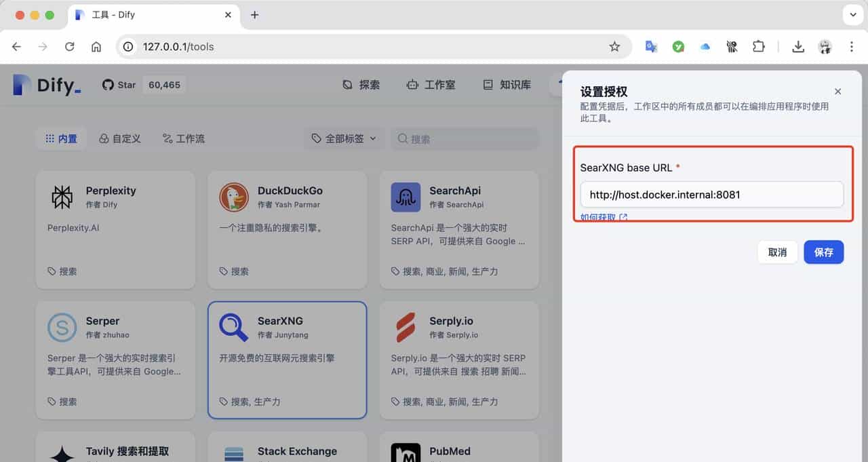Viewport: 868px width, 462px height.
Task: Open the SearchApi tool icon
Action: pyautogui.click(x=405, y=197)
